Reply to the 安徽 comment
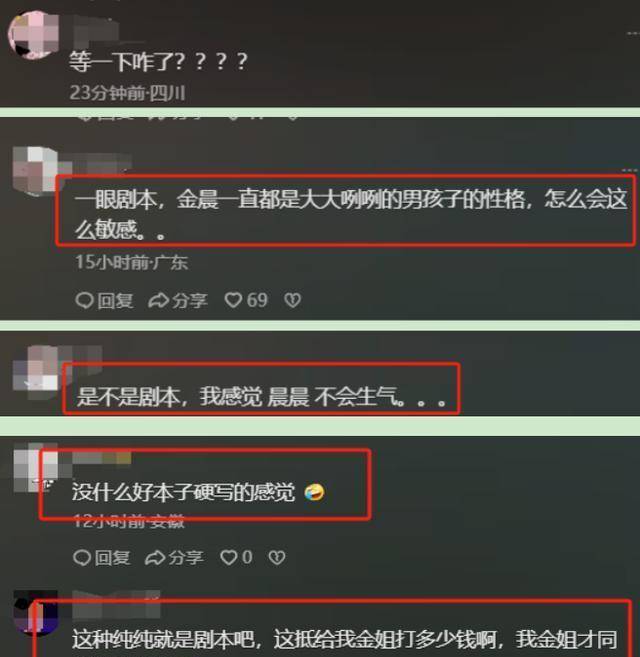This screenshot has width=640, height=657. (101, 558)
